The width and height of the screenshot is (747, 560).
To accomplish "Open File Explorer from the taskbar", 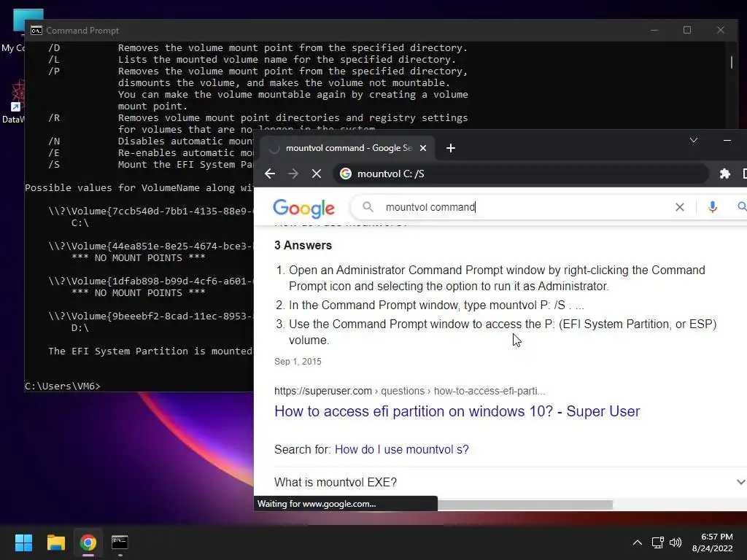I will click(55, 542).
